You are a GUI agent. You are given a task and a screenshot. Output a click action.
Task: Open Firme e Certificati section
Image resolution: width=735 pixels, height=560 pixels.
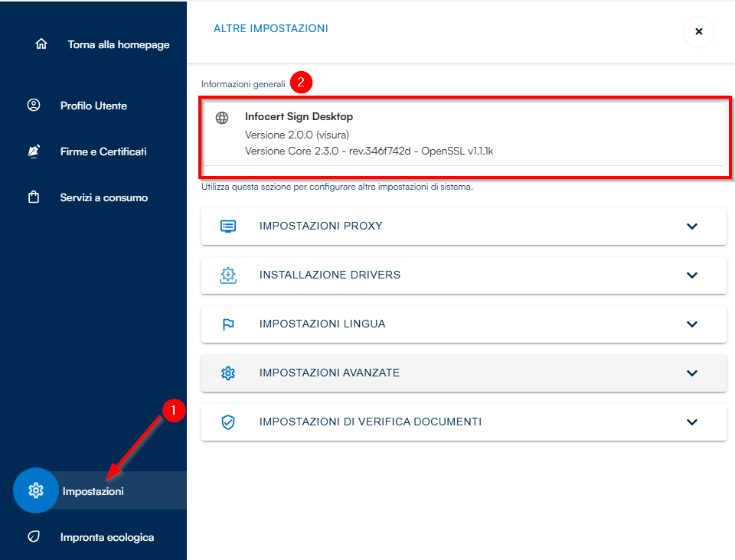click(x=103, y=151)
